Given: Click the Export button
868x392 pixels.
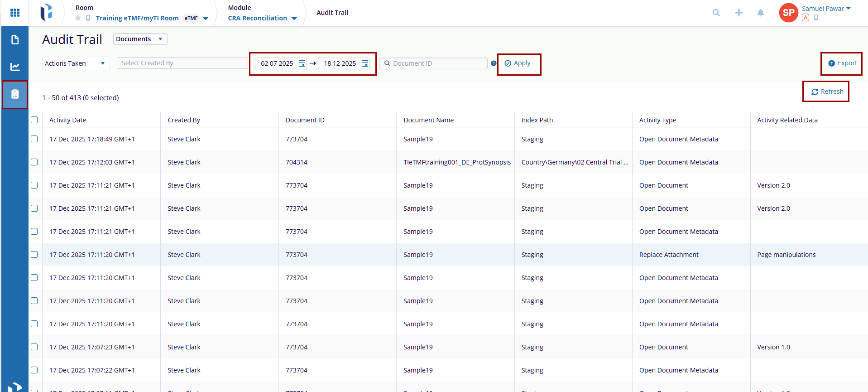Looking at the screenshot, I should pyautogui.click(x=843, y=63).
